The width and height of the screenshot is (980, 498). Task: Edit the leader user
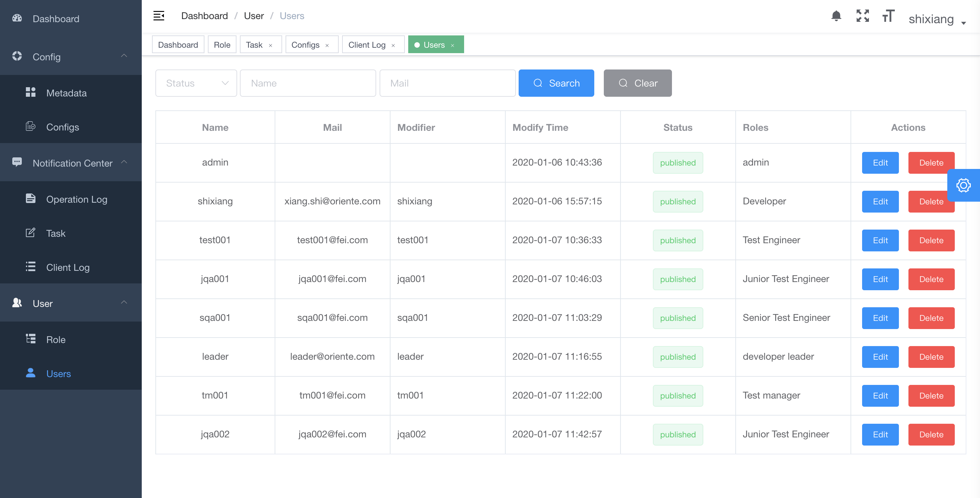(880, 357)
